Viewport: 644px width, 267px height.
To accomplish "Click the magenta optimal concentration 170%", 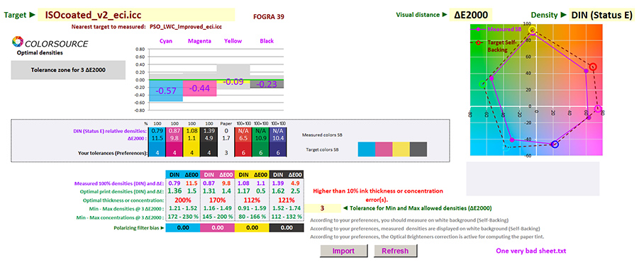I will [217, 200].
